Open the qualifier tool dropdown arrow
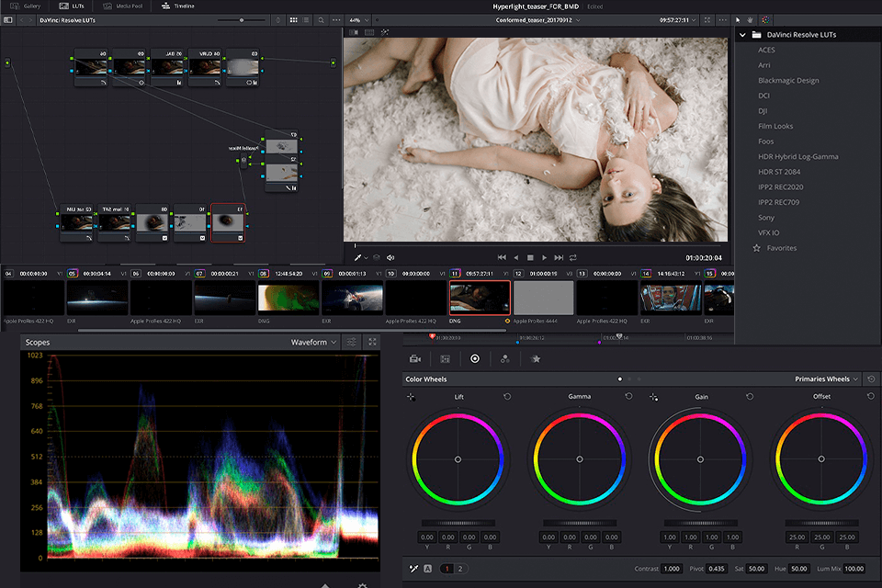The image size is (882, 588). click(x=367, y=258)
